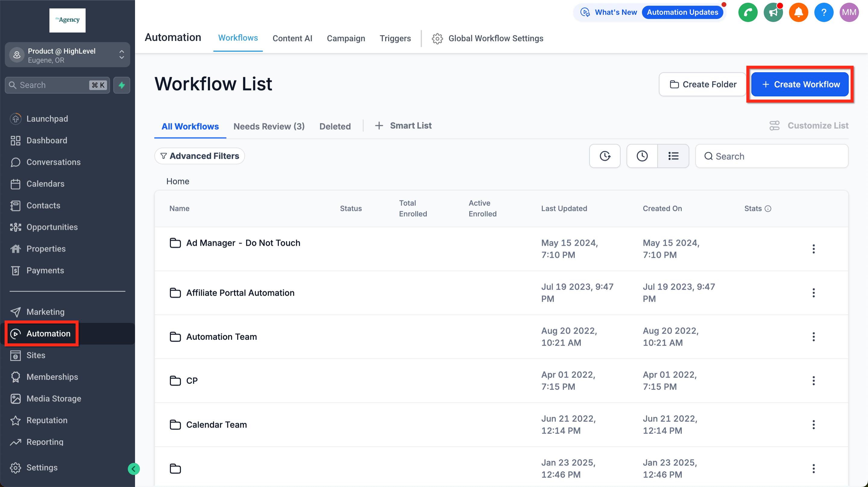Image resolution: width=868 pixels, height=487 pixels.
Task: Click the history clock-arrow button
Action: (605, 156)
